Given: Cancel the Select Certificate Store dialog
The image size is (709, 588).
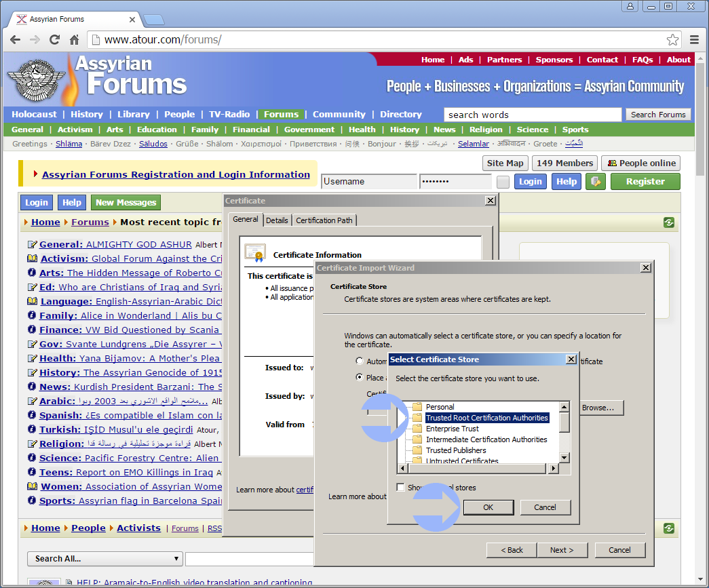Looking at the screenshot, I should pos(545,507).
